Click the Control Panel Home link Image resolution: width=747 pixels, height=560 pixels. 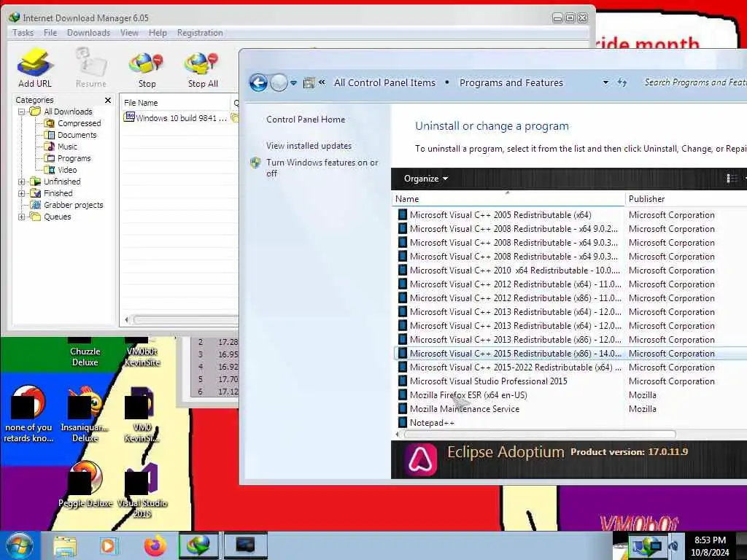(306, 120)
